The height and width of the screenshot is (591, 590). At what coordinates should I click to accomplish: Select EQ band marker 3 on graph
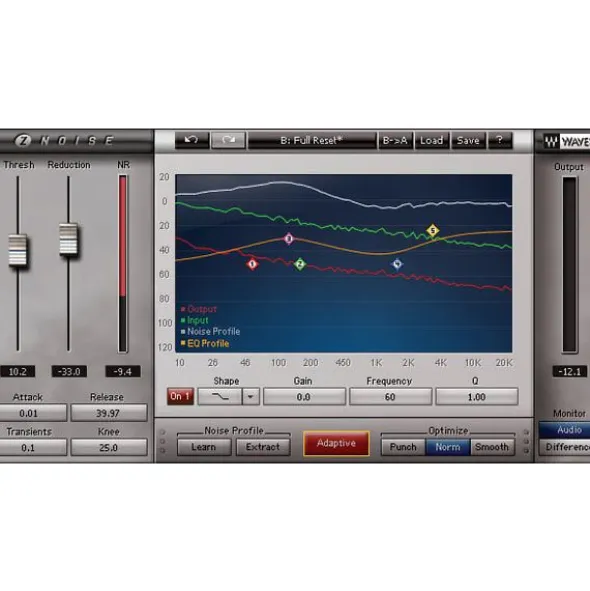[x=289, y=239]
